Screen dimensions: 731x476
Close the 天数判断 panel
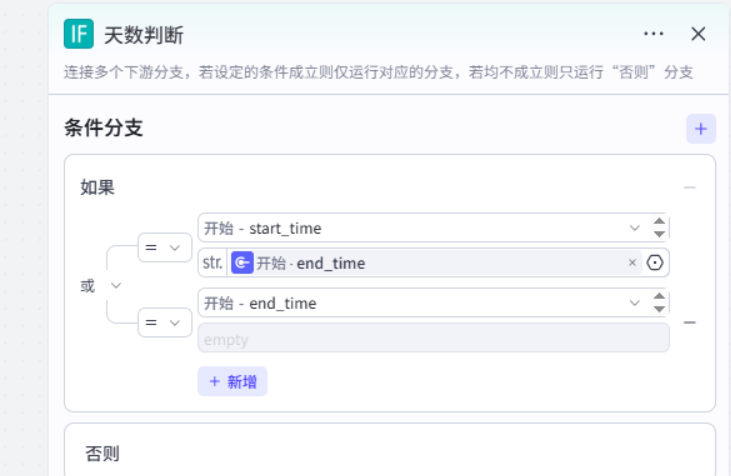(x=698, y=34)
